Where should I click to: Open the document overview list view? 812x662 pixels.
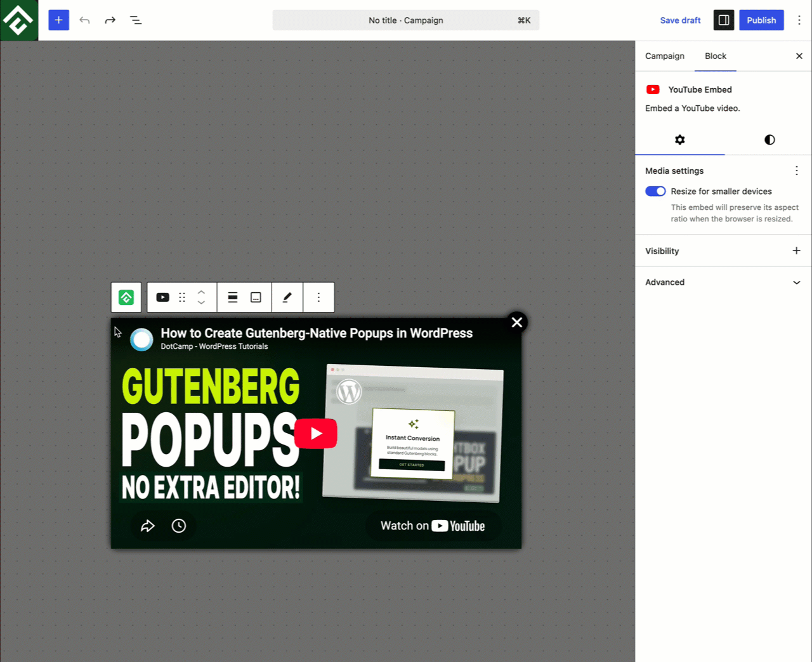(x=136, y=20)
